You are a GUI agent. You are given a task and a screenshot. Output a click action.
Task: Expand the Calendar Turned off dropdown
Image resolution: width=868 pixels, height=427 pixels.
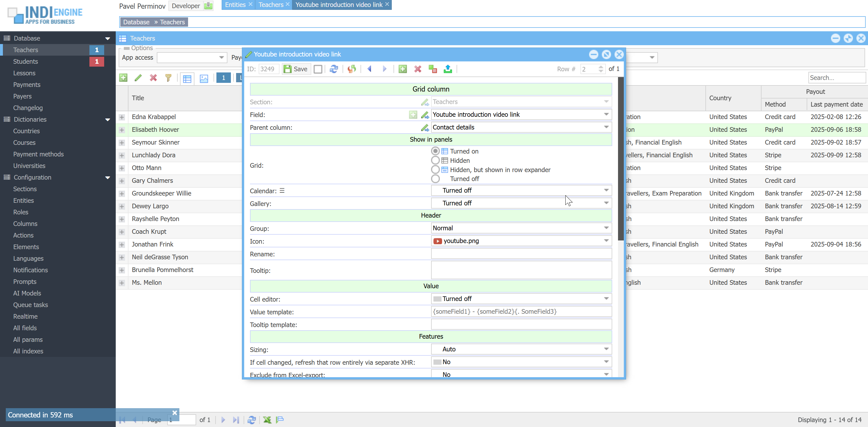(x=606, y=190)
